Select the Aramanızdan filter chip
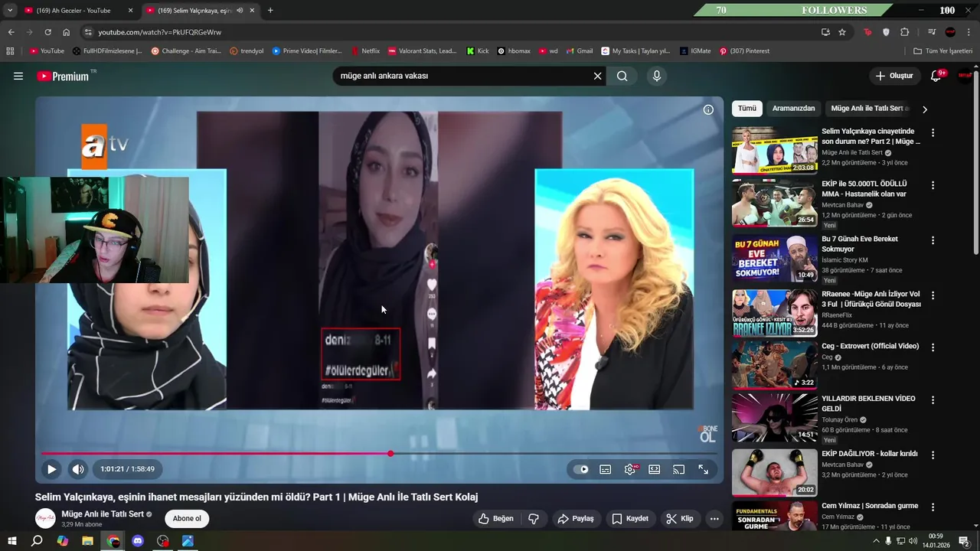980x551 pixels. (793, 109)
